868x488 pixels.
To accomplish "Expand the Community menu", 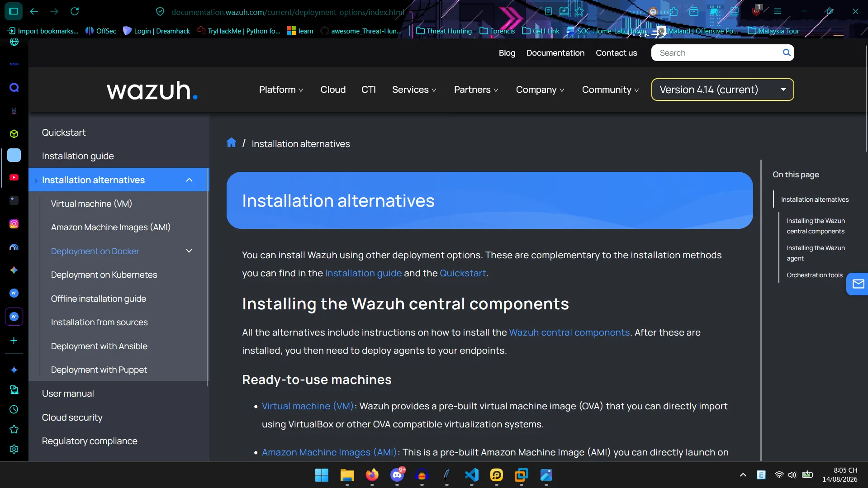I will (x=610, y=90).
